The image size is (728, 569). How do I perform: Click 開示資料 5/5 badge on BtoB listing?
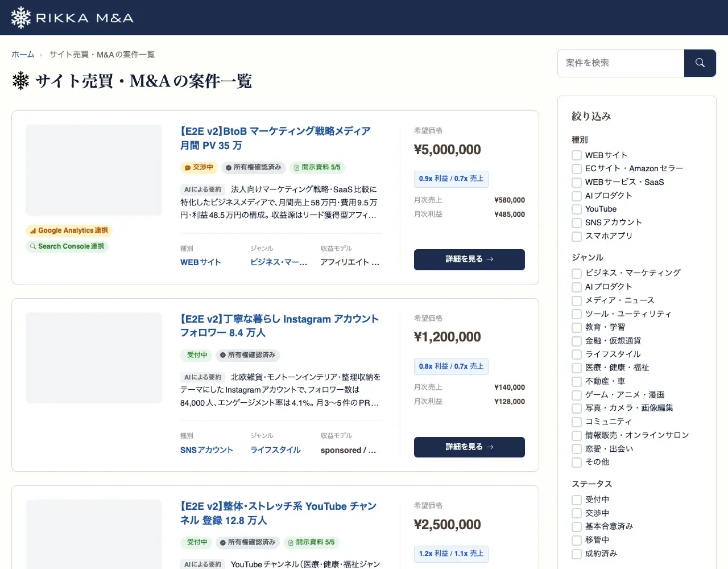click(x=317, y=167)
